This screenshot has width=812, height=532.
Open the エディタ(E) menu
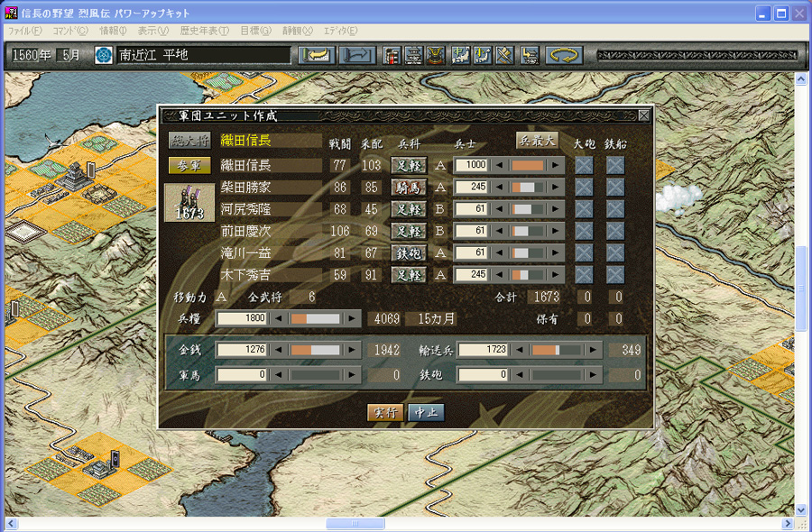coord(341,31)
